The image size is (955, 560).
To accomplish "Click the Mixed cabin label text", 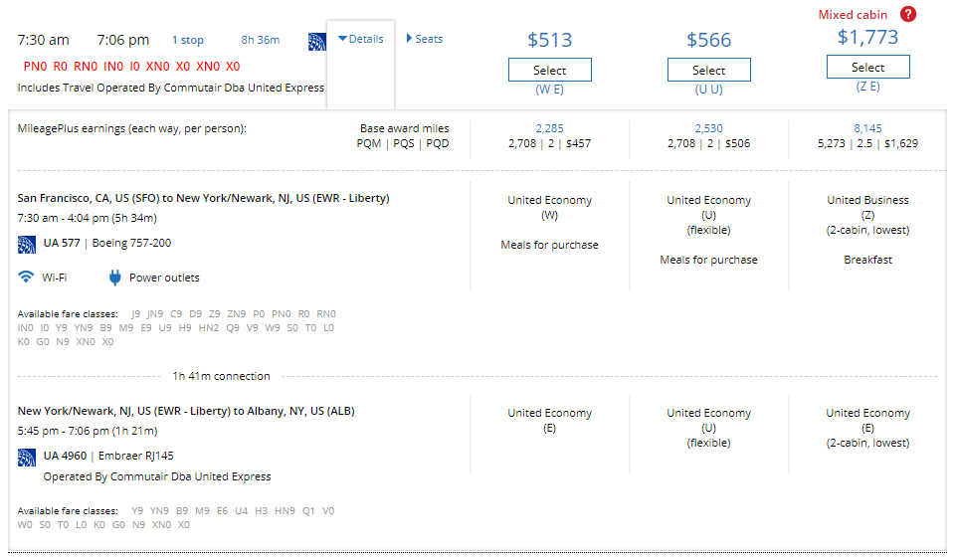I will (853, 15).
